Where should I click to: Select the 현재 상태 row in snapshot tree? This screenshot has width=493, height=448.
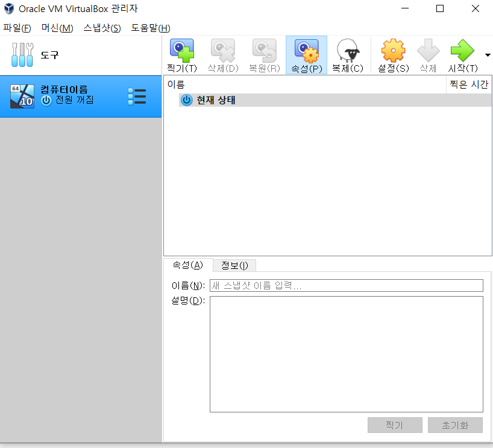335,100
